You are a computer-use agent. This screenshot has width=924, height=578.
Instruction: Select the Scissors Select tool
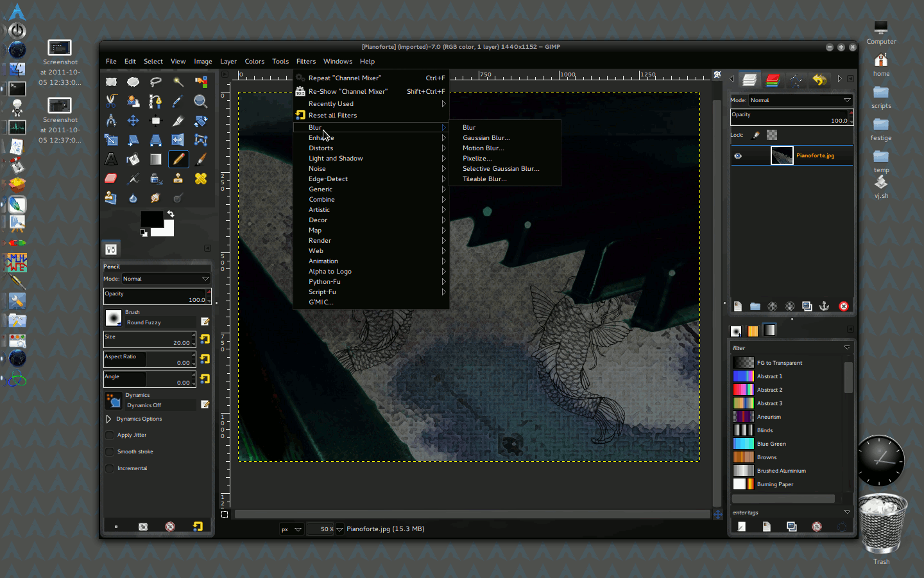pyautogui.click(x=111, y=101)
